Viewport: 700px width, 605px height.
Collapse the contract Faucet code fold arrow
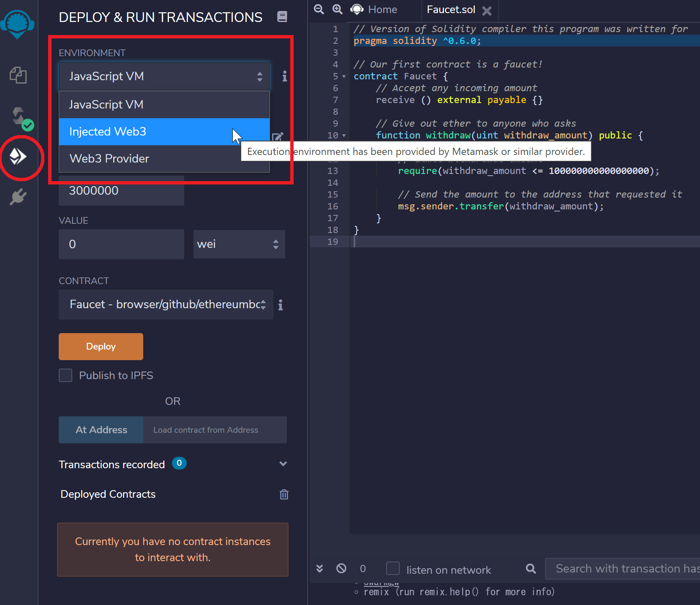pos(344,76)
